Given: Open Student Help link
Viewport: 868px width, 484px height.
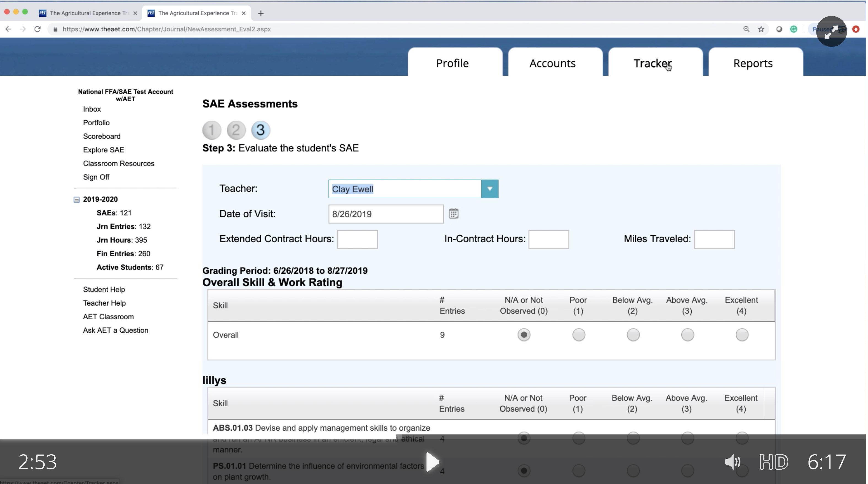Looking at the screenshot, I should point(104,289).
